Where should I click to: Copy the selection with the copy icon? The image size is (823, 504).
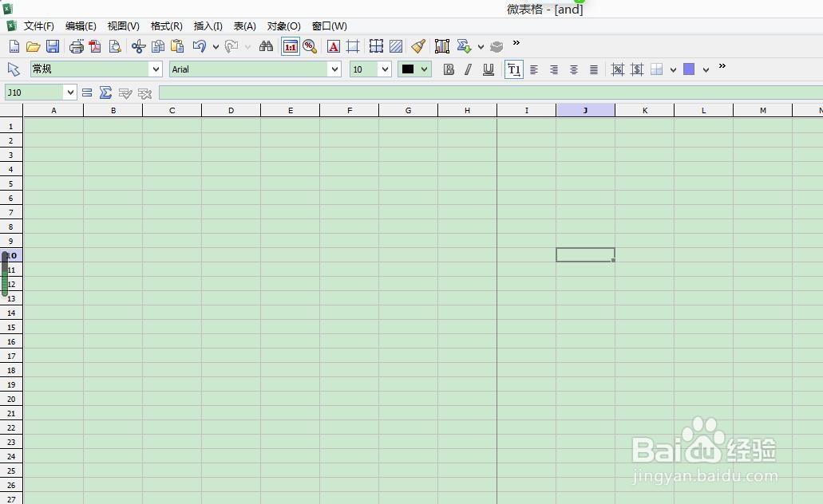158,47
